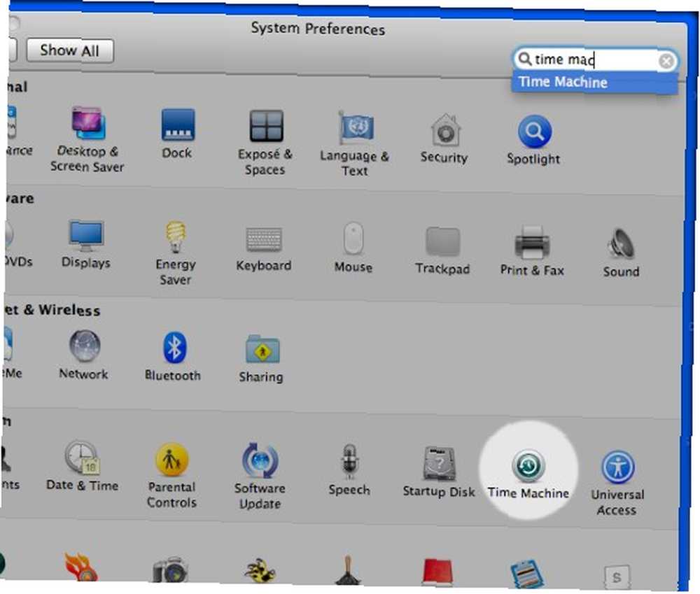700x594 pixels.
Task: Open Bluetooth settings
Action: pos(173,357)
